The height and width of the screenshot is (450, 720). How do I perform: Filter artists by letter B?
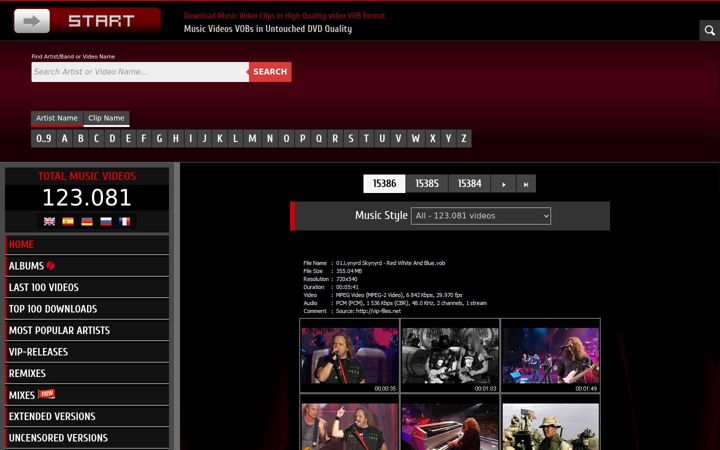pyautogui.click(x=81, y=139)
